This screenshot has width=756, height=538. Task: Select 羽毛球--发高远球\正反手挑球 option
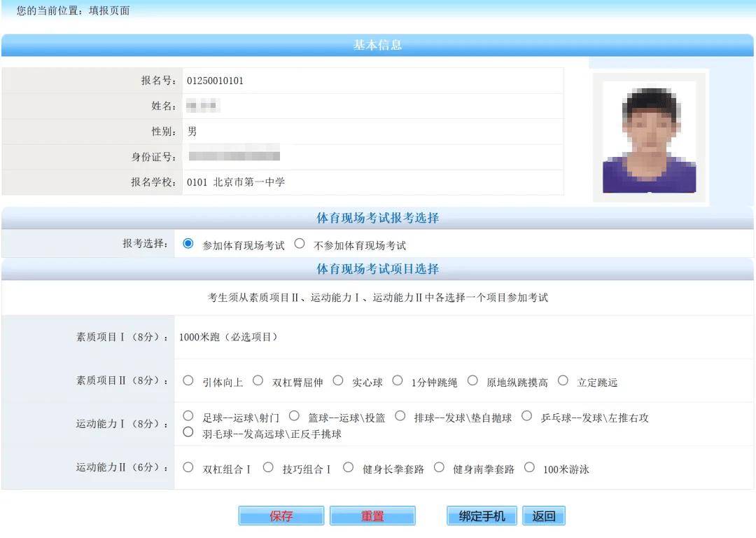point(188,431)
